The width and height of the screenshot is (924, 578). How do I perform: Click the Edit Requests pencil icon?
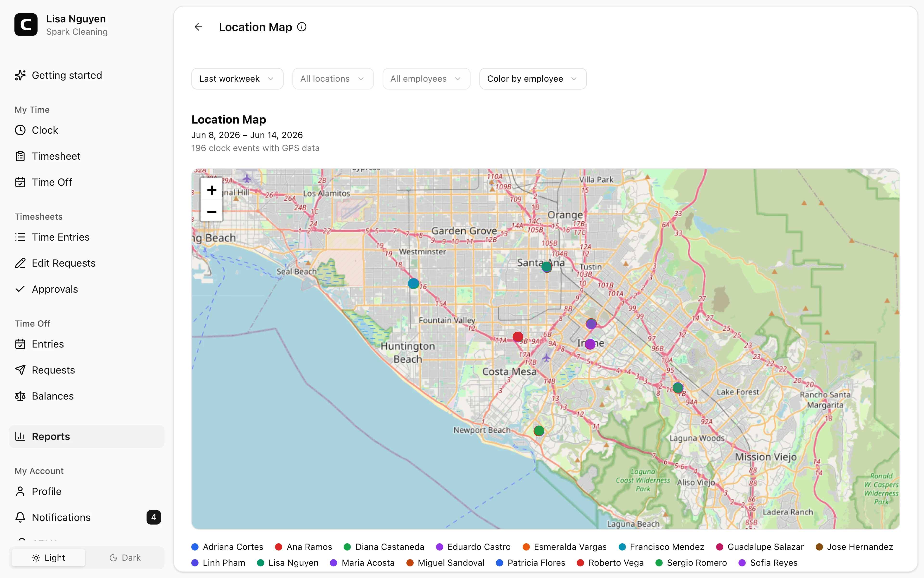[x=20, y=263]
